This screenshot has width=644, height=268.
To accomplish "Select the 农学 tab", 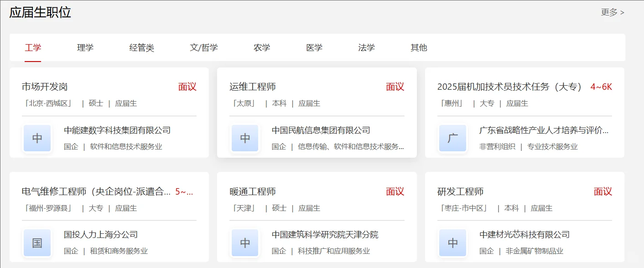I will (x=262, y=47).
